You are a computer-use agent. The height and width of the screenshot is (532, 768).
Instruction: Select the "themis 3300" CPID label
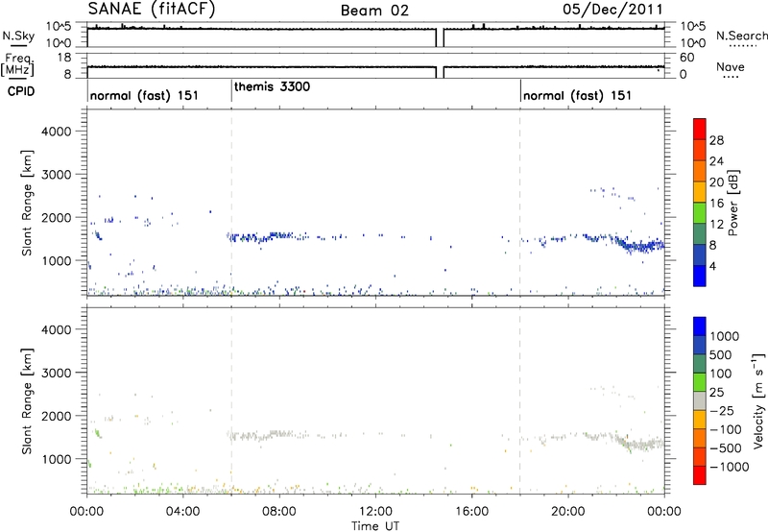click(x=273, y=86)
